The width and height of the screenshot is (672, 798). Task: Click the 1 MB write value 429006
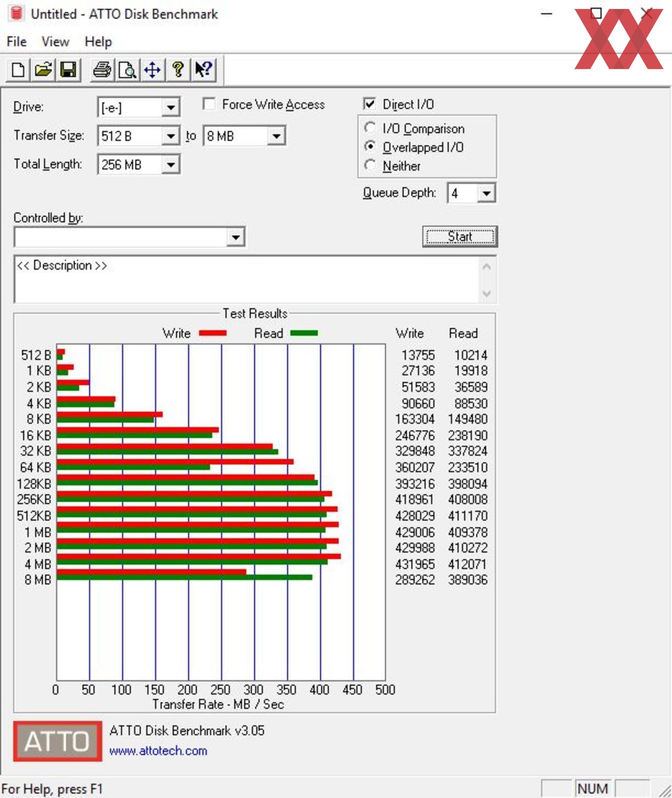415,532
